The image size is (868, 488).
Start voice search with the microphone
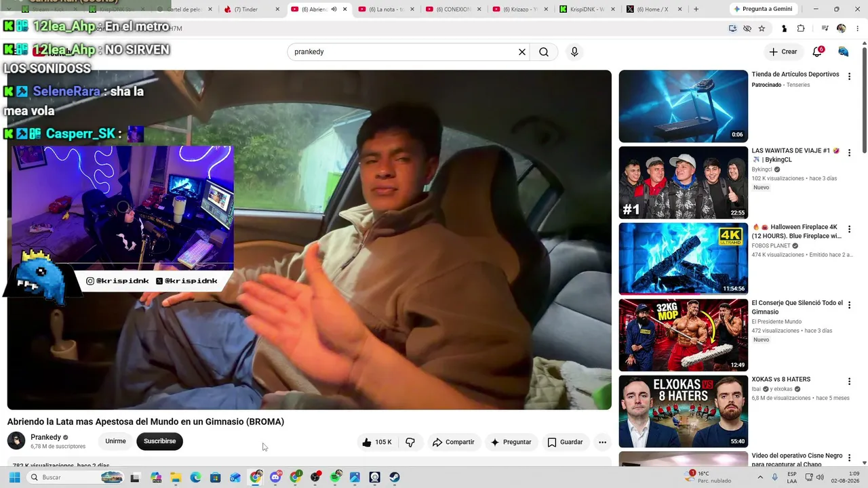click(574, 52)
